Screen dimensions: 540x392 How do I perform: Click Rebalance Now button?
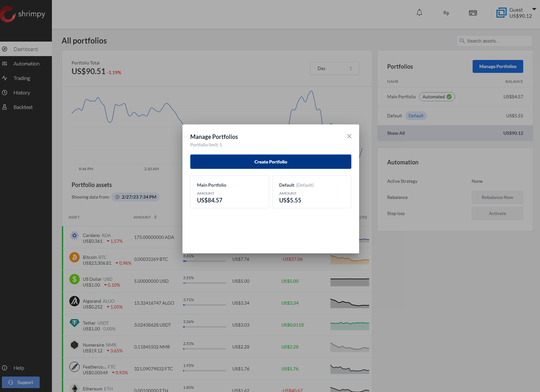pos(497,197)
